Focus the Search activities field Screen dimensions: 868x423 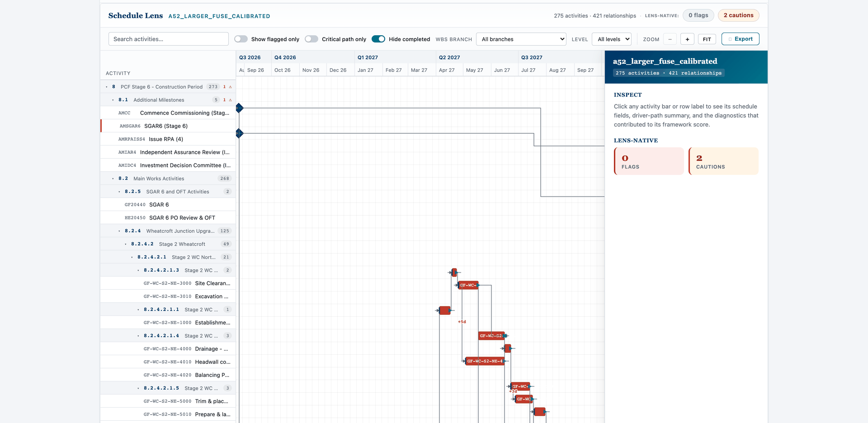[168, 39]
